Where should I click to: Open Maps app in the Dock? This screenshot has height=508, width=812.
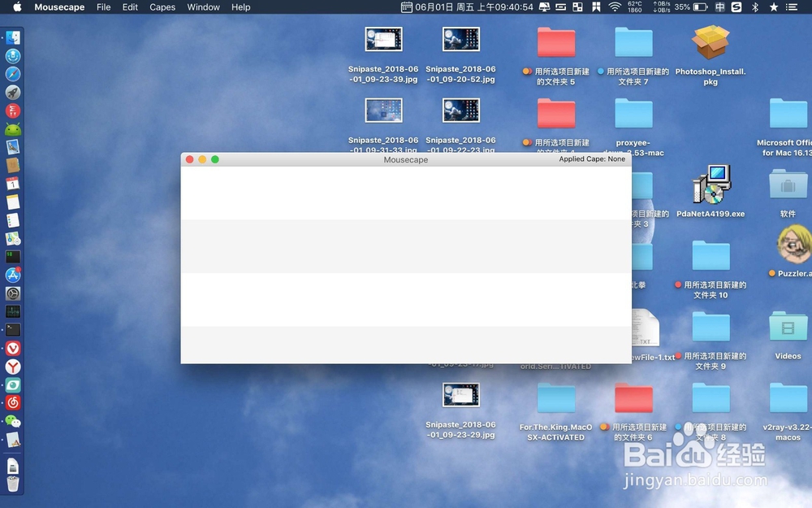tap(13, 238)
